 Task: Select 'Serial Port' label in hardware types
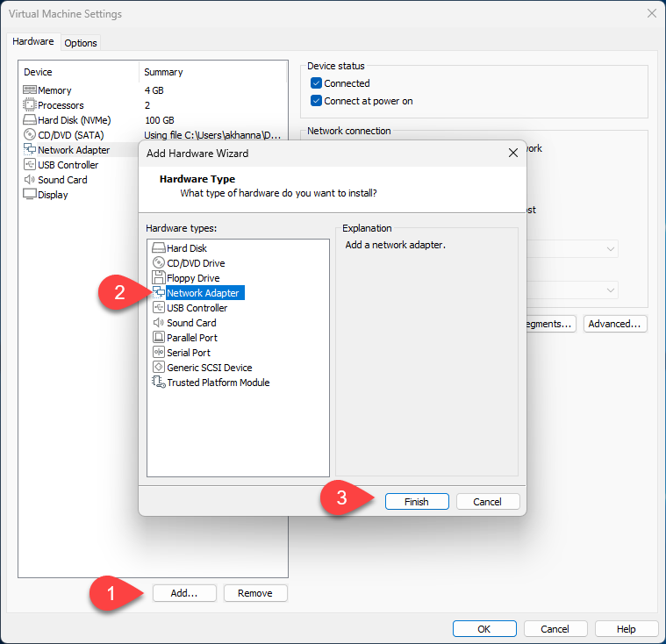(189, 352)
